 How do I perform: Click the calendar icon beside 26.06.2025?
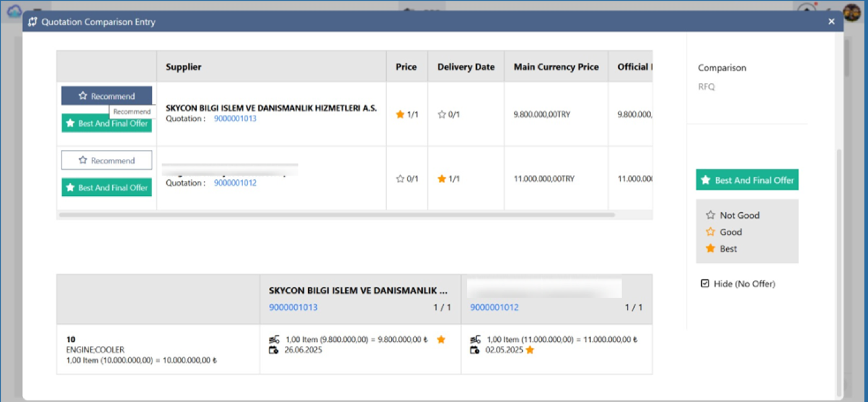[x=273, y=350]
